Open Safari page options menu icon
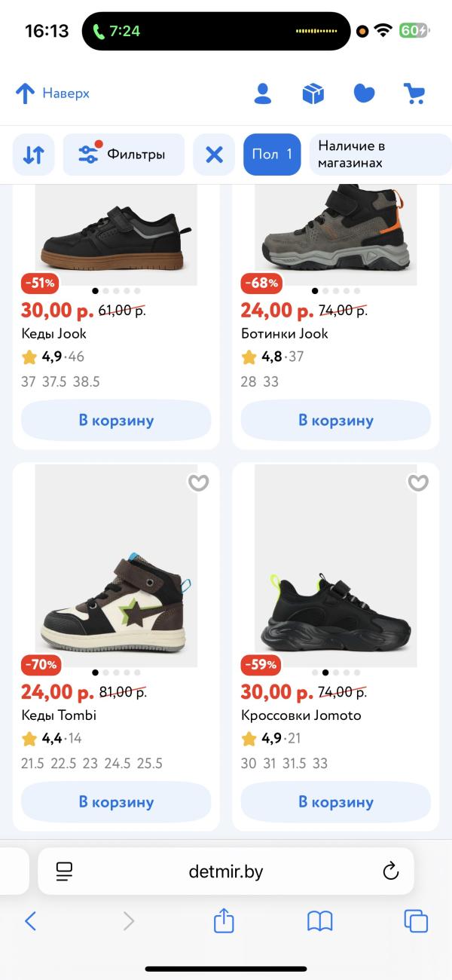The width and height of the screenshot is (452, 980). coord(65,871)
